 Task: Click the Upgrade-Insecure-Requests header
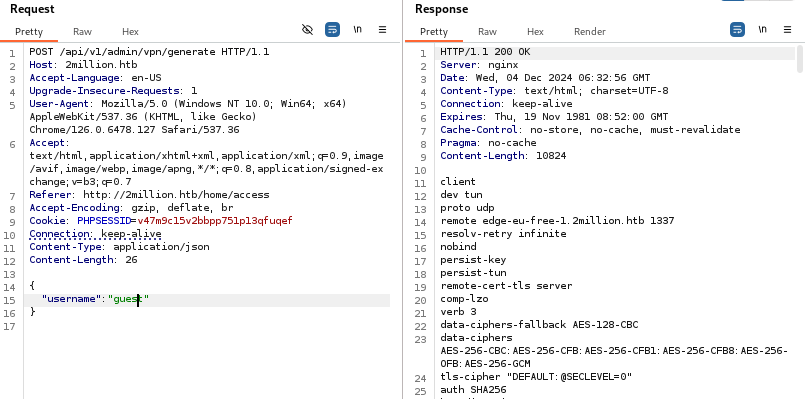113,91
